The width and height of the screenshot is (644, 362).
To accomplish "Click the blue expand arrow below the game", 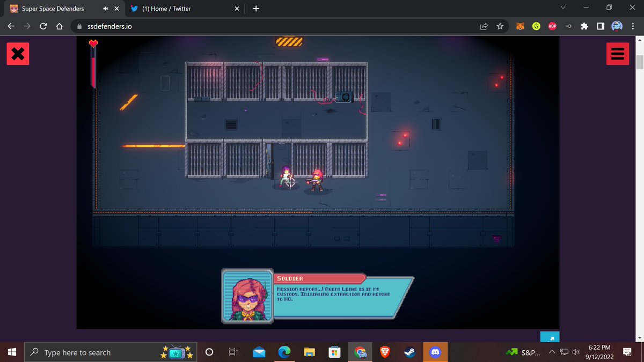I will 550,337.
